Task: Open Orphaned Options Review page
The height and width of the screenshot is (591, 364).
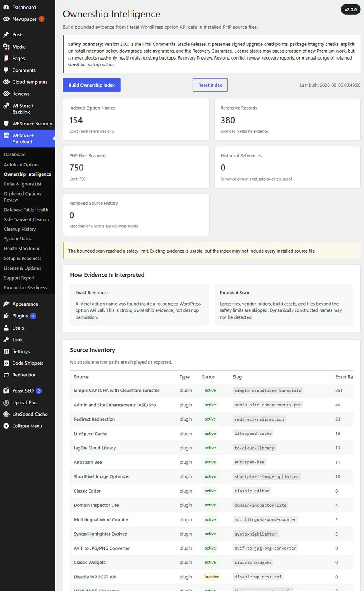Action: tap(23, 197)
